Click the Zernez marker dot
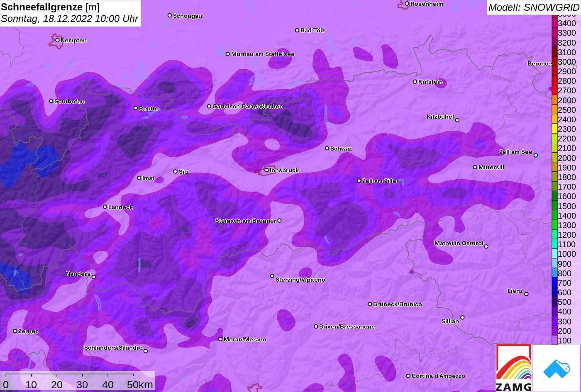 pyautogui.click(x=15, y=331)
